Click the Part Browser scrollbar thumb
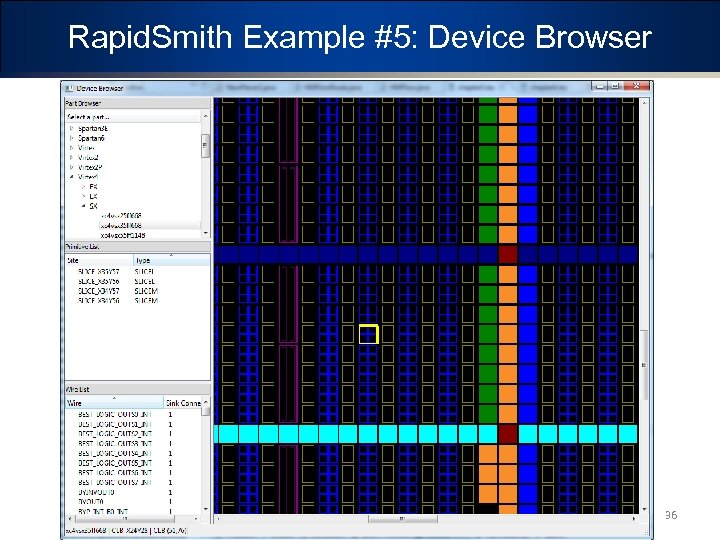Image resolution: width=720 pixels, height=540 pixels. coord(205,146)
